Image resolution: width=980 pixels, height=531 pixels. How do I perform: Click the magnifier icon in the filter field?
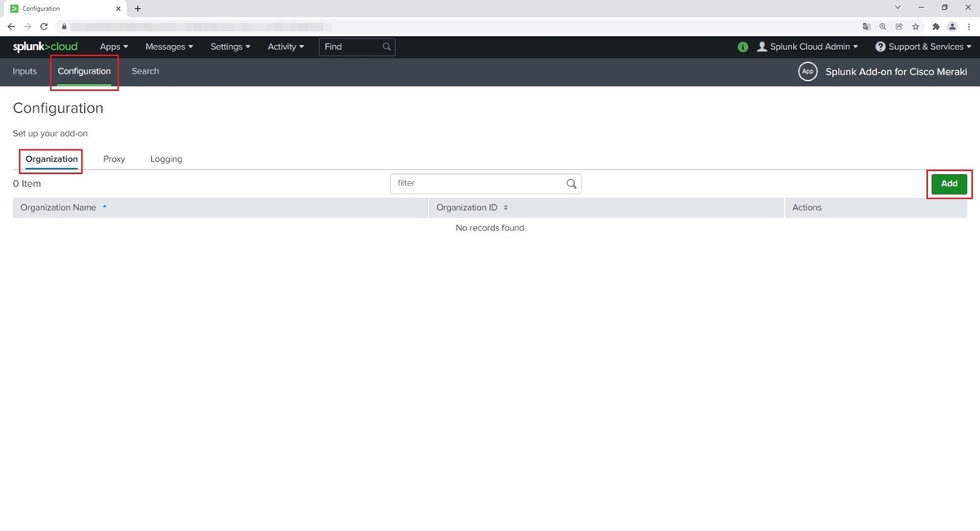571,183
